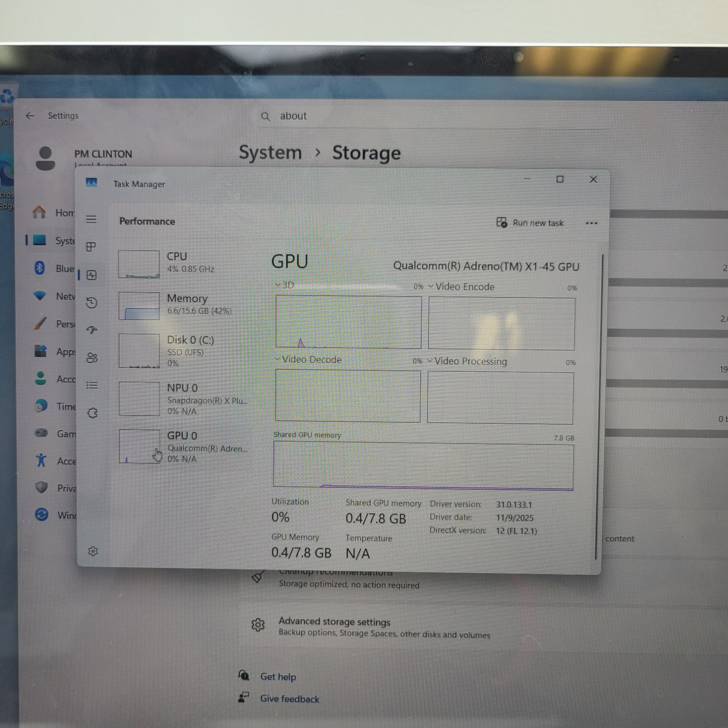Open Services puzzle icon in Task Manager
This screenshot has width=728, height=728.
(92, 413)
